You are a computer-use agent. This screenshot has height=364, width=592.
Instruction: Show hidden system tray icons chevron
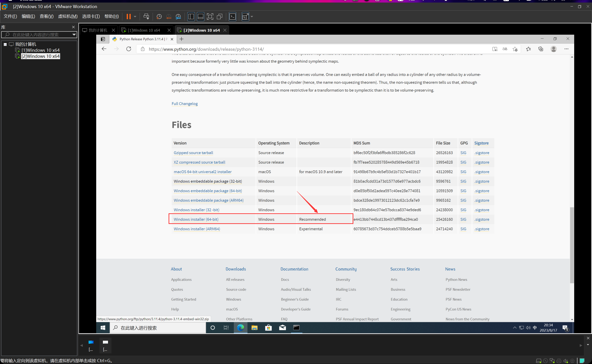515,328
